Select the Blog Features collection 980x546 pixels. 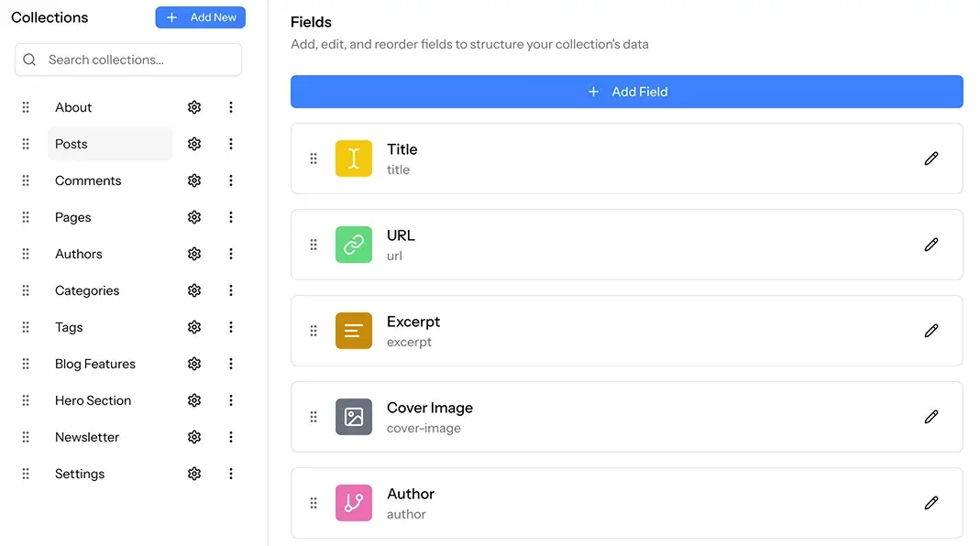[110, 364]
